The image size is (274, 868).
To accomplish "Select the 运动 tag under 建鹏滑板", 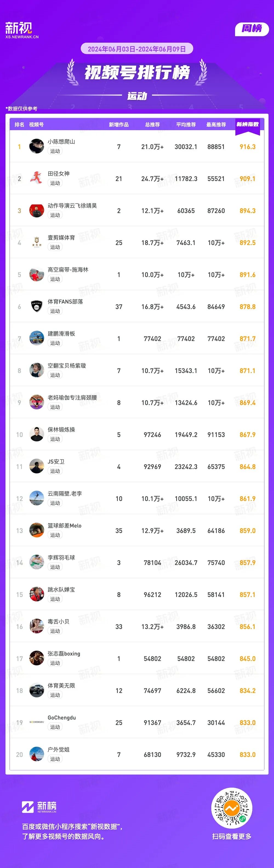I will (55, 343).
